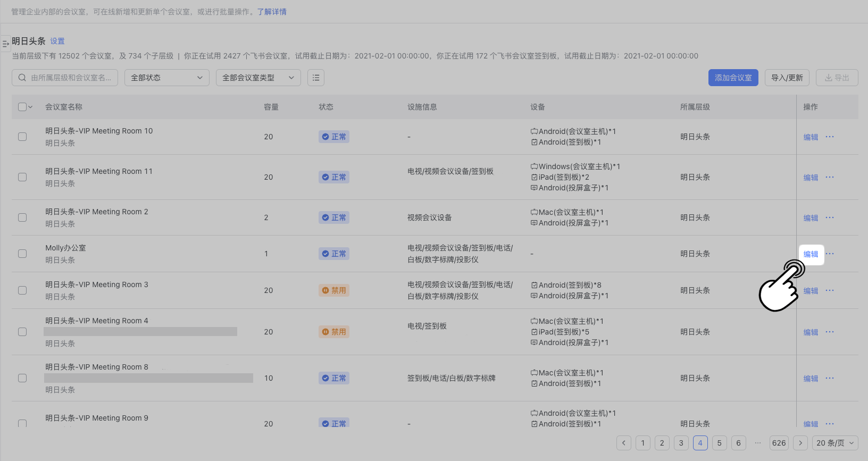Image resolution: width=868 pixels, height=461 pixels.
Task: Go to previous page with left arrow
Action: pyautogui.click(x=624, y=443)
